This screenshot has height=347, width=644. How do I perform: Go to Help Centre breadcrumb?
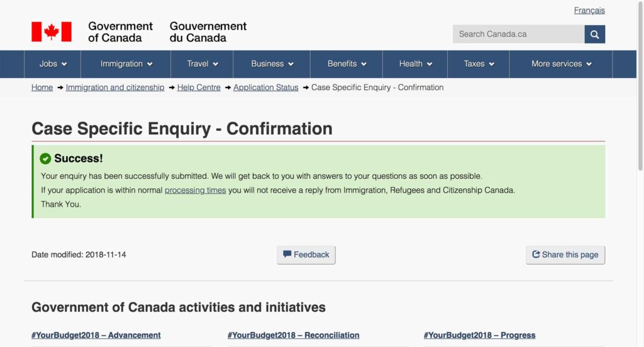199,88
